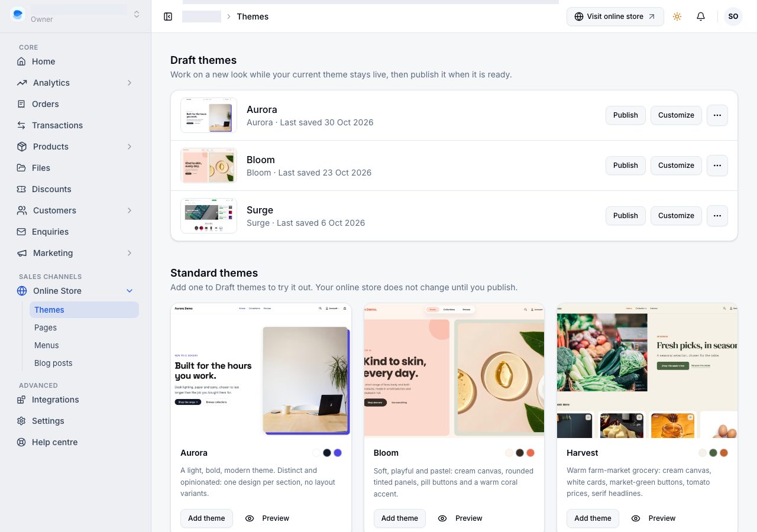This screenshot has width=757, height=532.
Task: Click the Enquiries envelope icon
Action: tap(22, 232)
